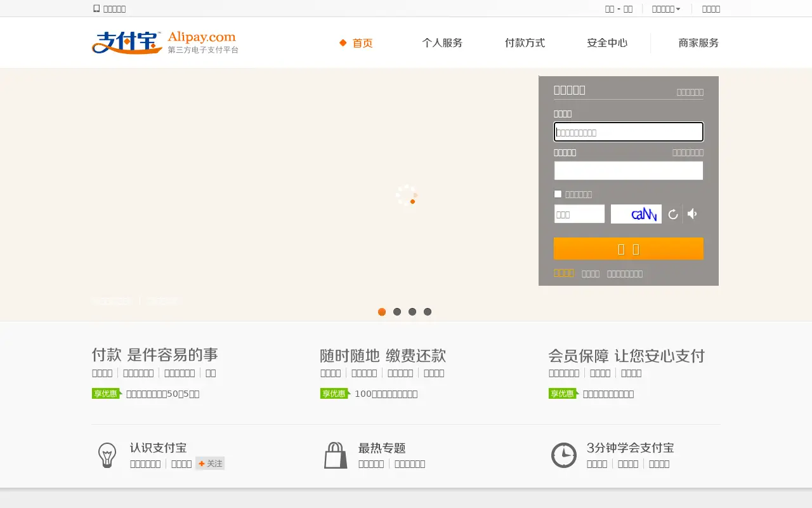Open the 安全中心 navigation tab
812x508 pixels.
[607, 43]
